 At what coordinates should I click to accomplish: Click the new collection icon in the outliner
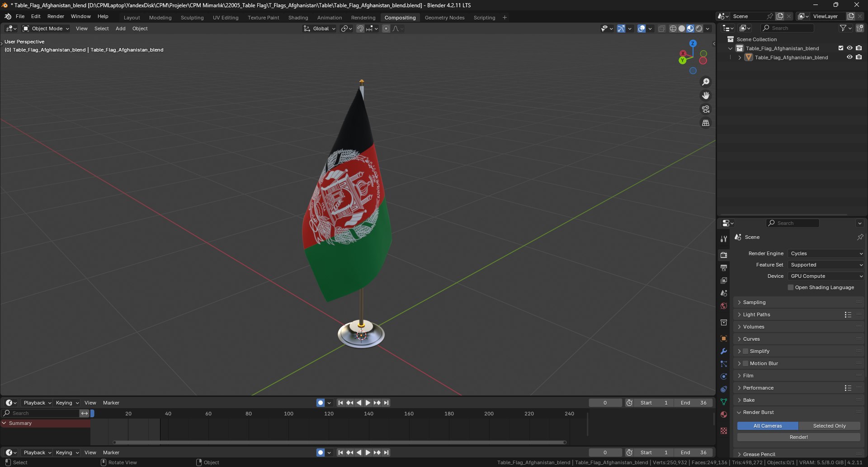tap(860, 28)
